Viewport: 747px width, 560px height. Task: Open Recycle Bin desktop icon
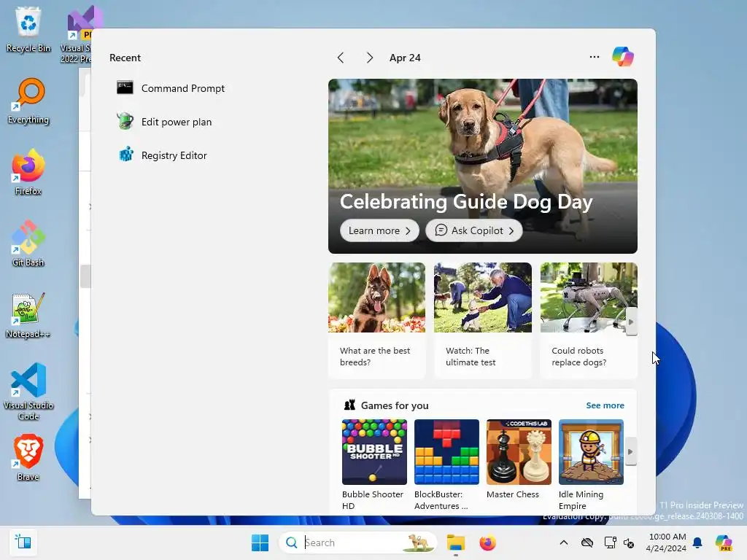coord(28,29)
